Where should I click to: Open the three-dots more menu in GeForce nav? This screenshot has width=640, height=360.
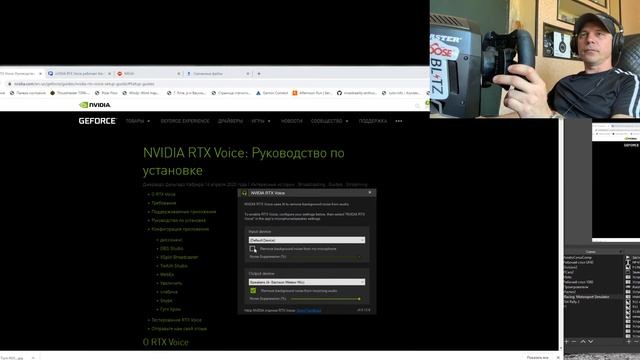pos(399,121)
